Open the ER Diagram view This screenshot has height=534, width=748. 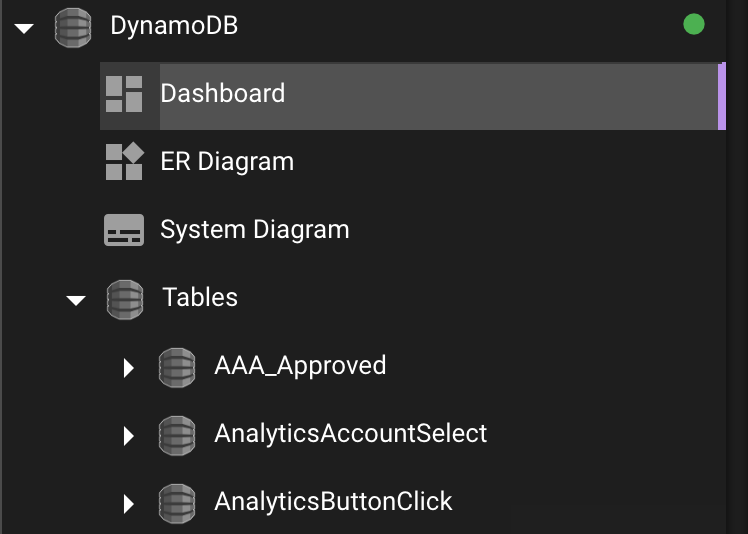[227, 161]
